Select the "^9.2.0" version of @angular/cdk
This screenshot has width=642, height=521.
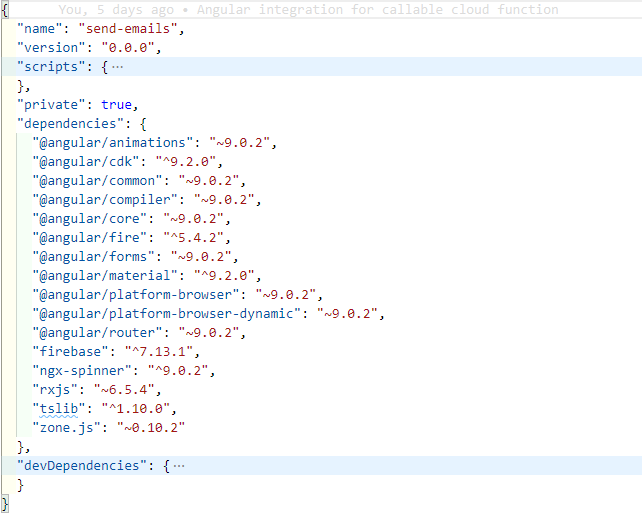coord(185,161)
